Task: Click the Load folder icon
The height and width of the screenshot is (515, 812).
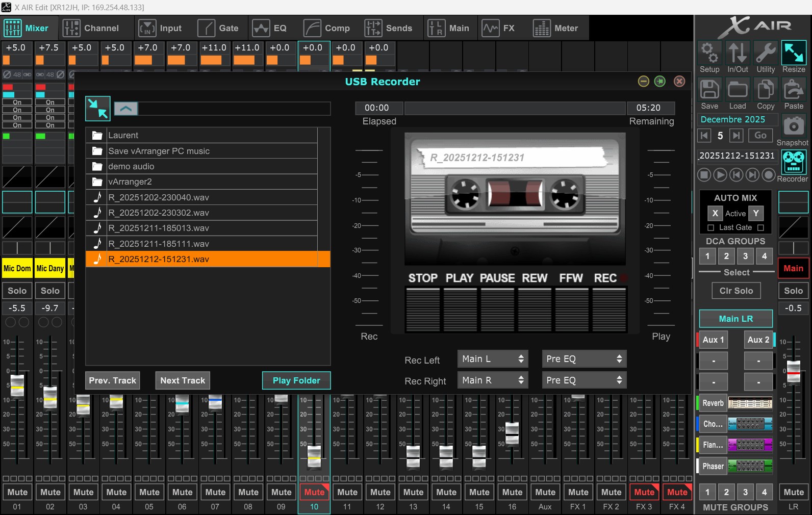Action: click(738, 90)
